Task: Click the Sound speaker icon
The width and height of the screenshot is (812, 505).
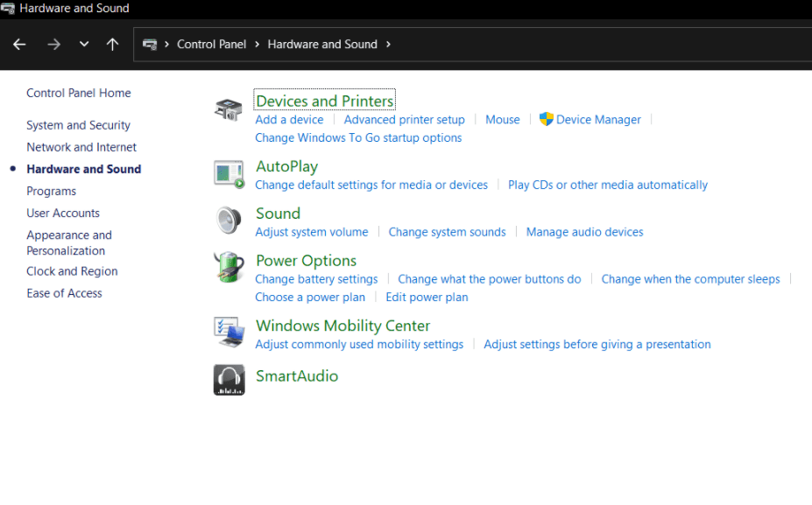Action: (x=229, y=220)
